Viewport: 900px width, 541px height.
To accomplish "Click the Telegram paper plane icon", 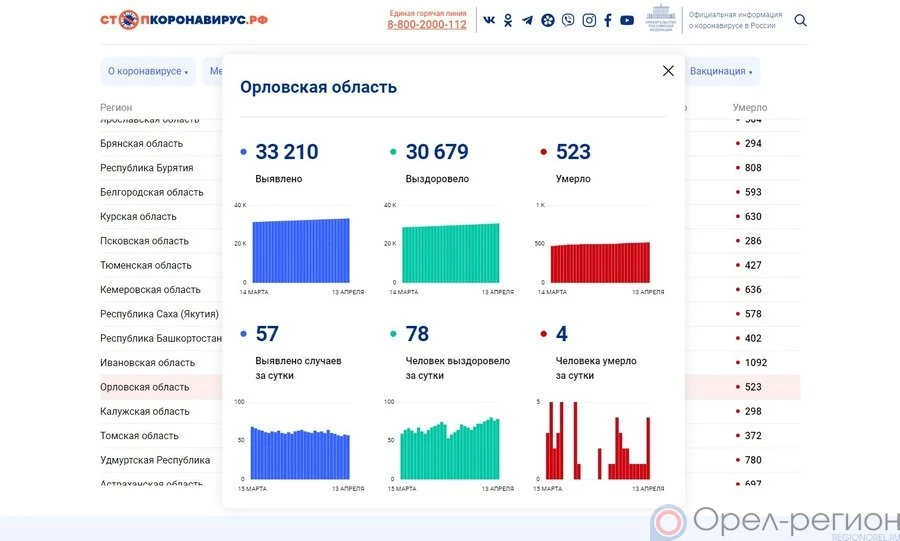I will point(527,20).
